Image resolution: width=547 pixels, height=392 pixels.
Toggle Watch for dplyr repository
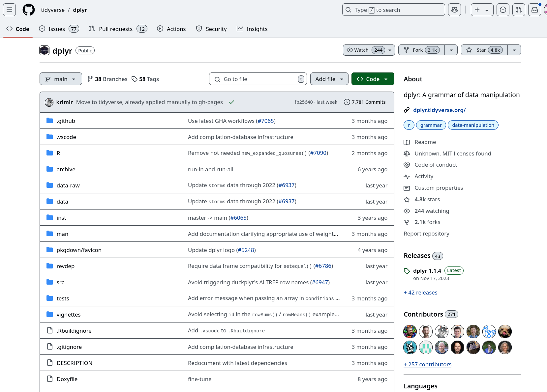pos(365,50)
